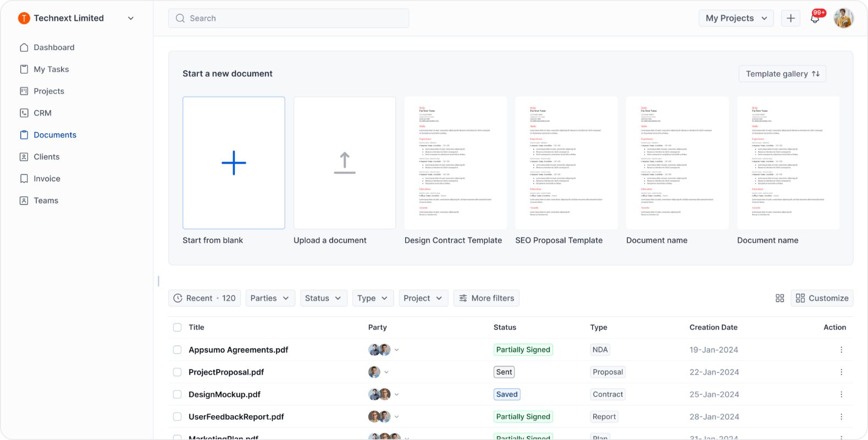868x440 pixels.
Task: Select the ProjectProposal.pdf row checkbox
Action: (x=177, y=372)
